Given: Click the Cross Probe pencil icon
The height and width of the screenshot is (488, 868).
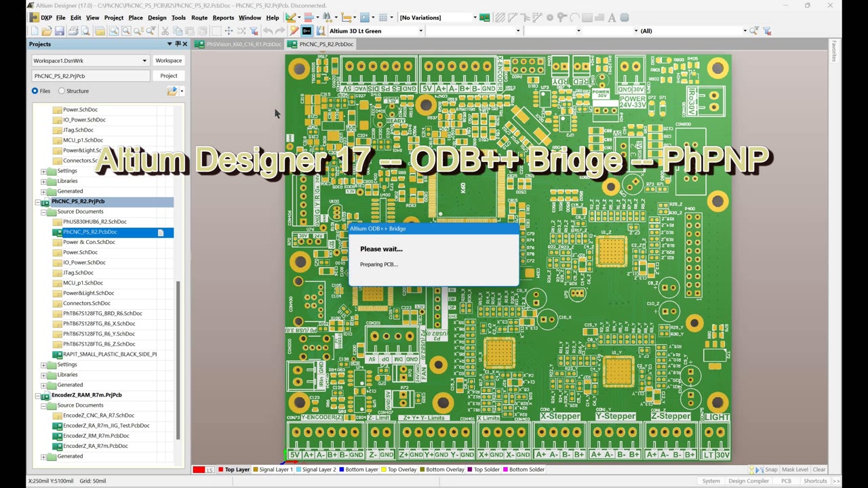Looking at the screenshot, I should 294,31.
